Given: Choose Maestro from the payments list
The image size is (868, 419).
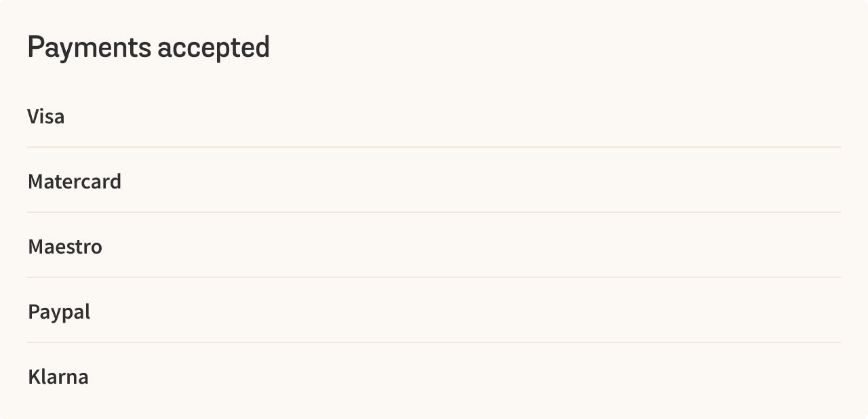Looking at the screenshot, I should pos(434,246).
